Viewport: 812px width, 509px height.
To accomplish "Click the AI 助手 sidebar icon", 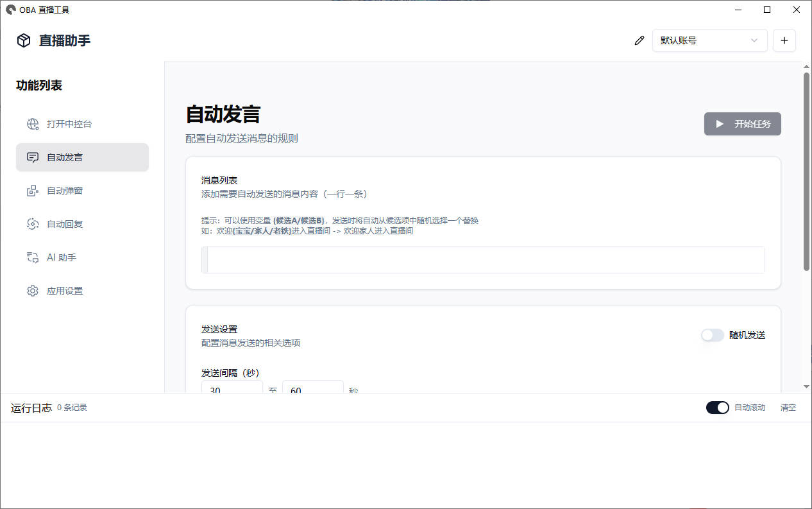I will click(x=33, y=257).
